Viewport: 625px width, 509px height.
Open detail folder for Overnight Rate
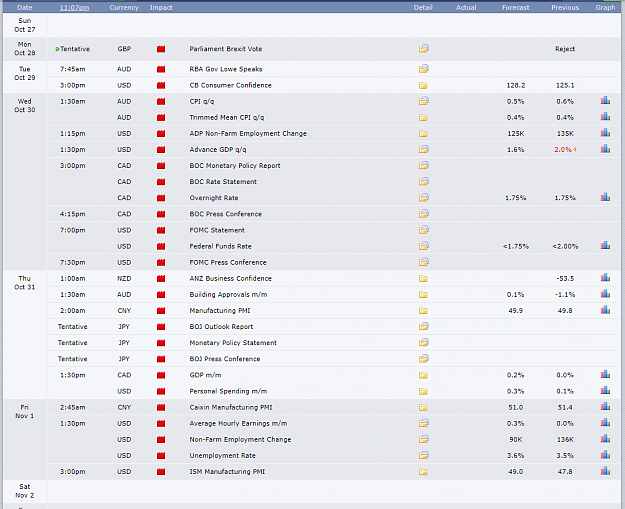pos(423,197)
